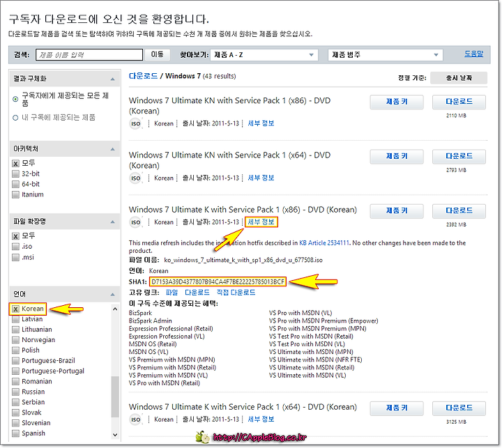Get 제품 키 for Ultimate K x64

(x=397, y=408)
